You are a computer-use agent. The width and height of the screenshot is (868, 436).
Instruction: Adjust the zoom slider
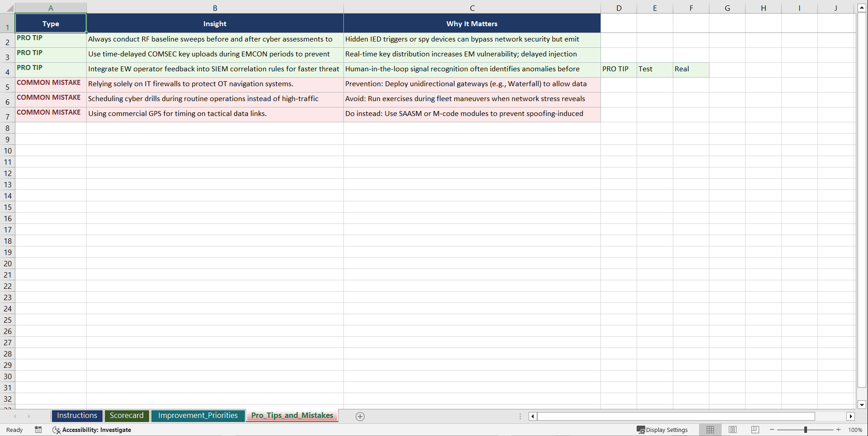coord(806,430)
